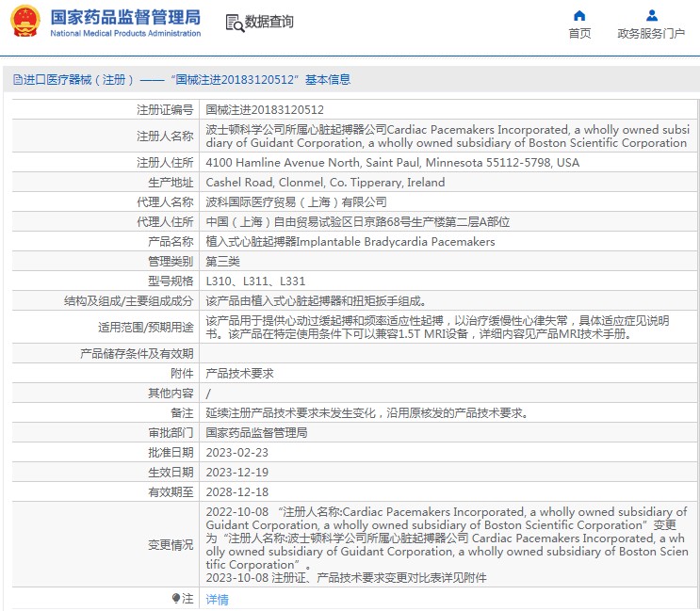Image resolution: width=700 pixels, height=611 pixels.
Task: Click approval department value 国家药品监督管理局
Action: (x=256, y=433)
